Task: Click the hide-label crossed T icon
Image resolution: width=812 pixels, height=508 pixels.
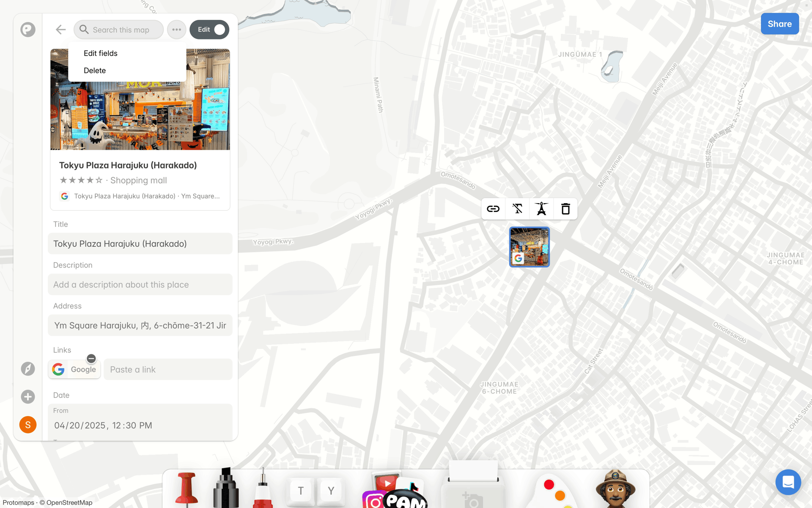Action: [x=517, y=209]
